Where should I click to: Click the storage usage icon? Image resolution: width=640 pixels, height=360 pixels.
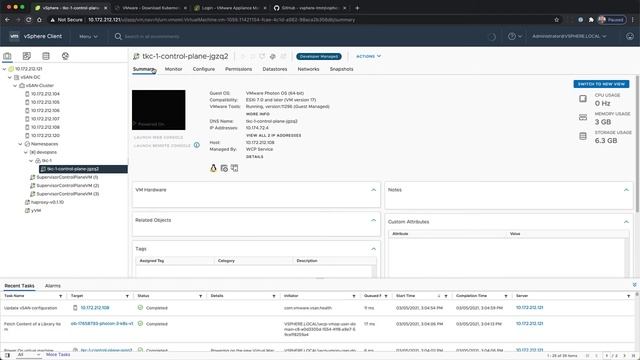pos(583,136)
